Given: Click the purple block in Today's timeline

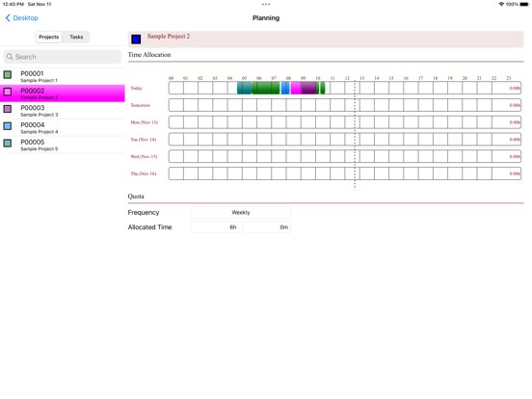Looking at the screenshot, I should tap(308, 88).
